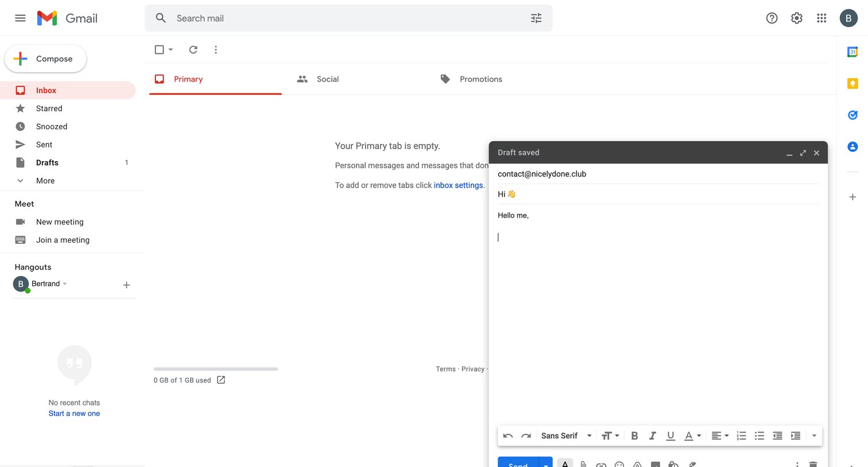
Task: Attach files paperclip icon
Action: (583, 464)
